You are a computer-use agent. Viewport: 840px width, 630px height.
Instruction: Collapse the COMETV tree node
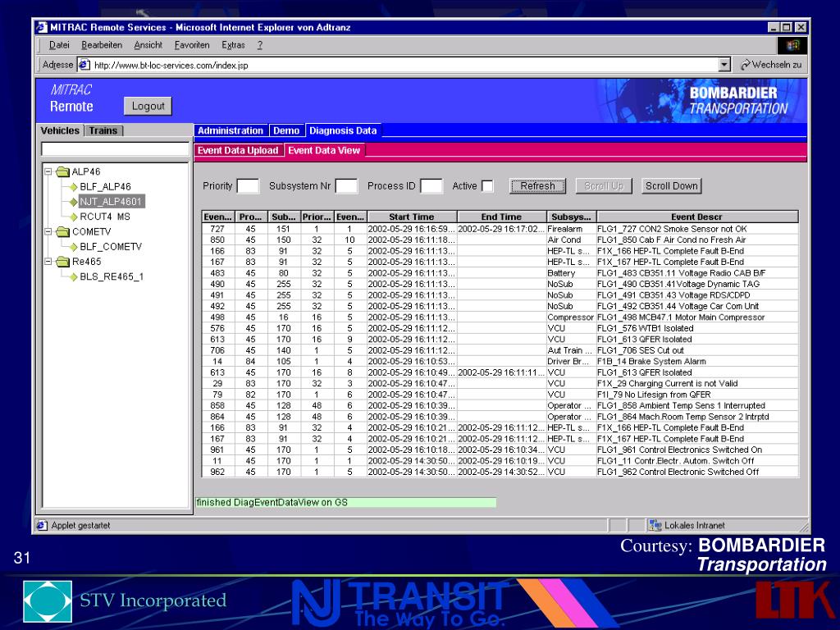(x=48, y=231)
